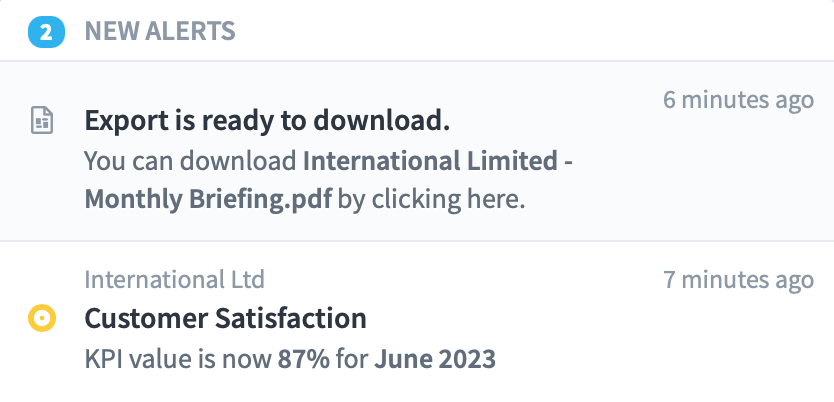Image resolution: width=834 pixels, height=402 pixels.
Task: Click the 'June 2023' period text
Action: tap(435, 359)
